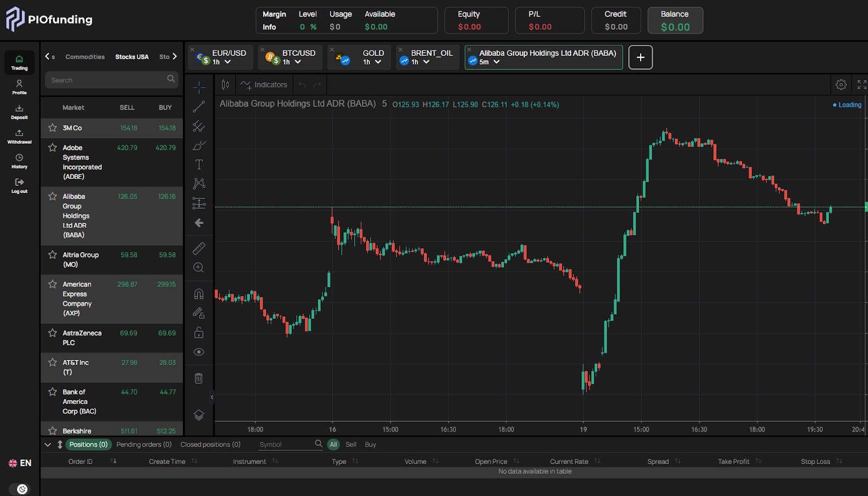Viewport: 868px width, 496px height.
Task: Favorite the Altria Group (MO) row
Action: tap(53, 255)
